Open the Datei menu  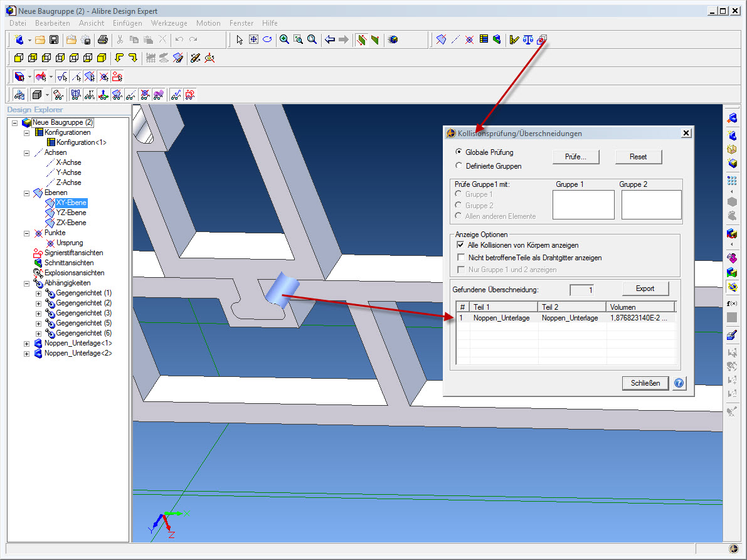18,23
